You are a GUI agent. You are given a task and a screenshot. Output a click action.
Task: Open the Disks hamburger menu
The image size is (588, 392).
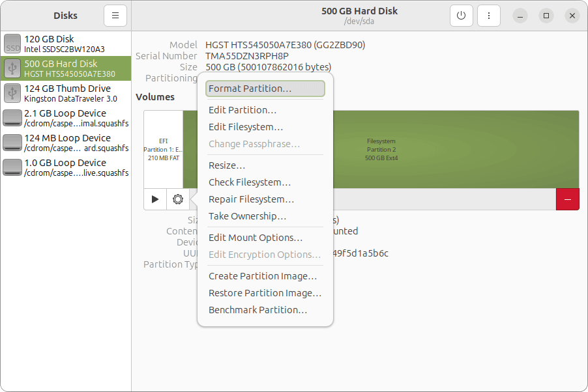[x=115, y=16]
